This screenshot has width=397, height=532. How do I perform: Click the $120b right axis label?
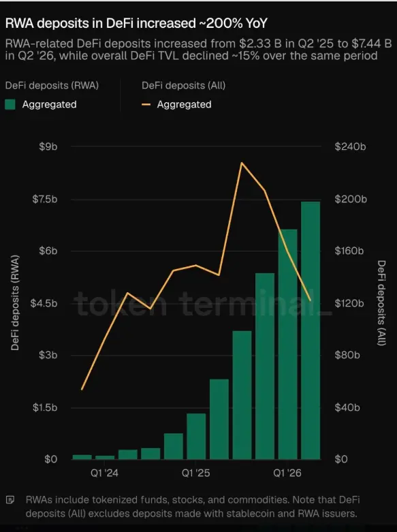pos(349,303)
